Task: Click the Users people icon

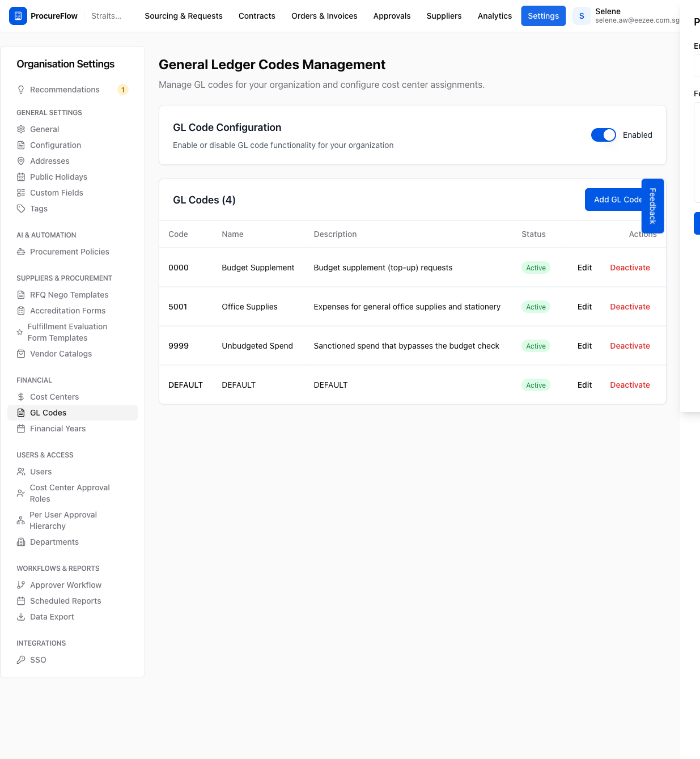Action: [21, 472]
